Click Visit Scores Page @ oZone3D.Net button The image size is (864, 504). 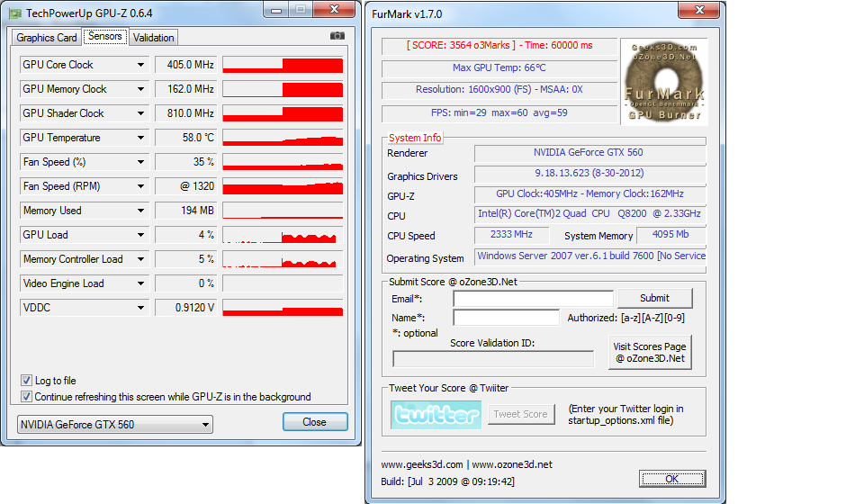pyautogui.click(x=650, y=352)
